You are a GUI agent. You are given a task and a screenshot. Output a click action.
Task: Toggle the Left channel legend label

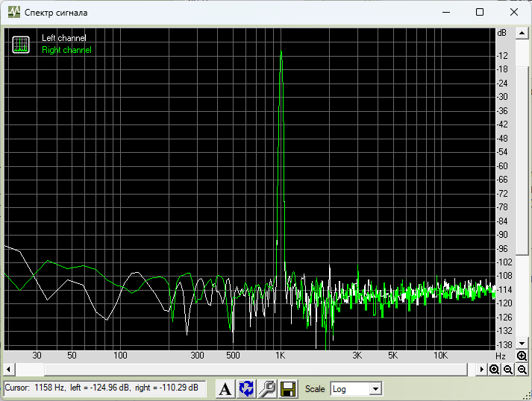63,37
